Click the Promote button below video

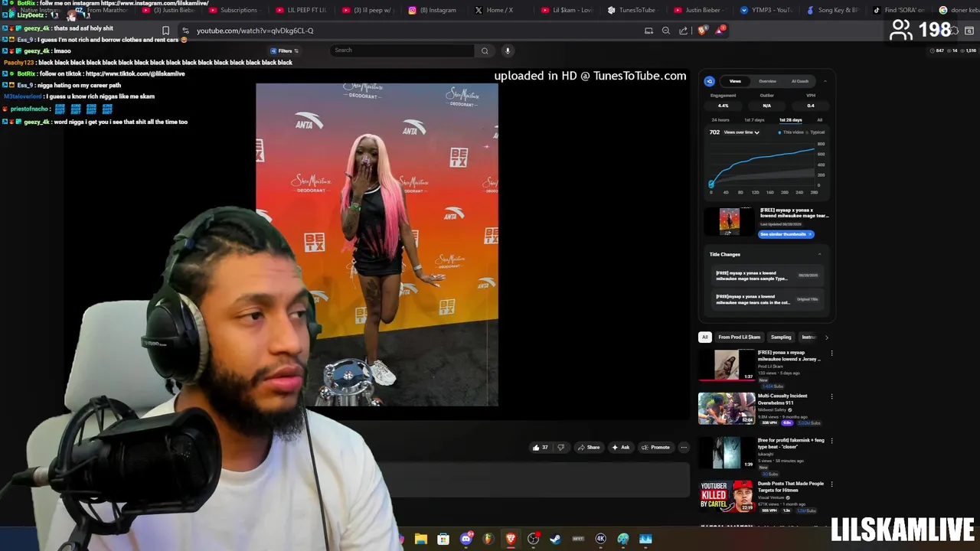(655, 448)
